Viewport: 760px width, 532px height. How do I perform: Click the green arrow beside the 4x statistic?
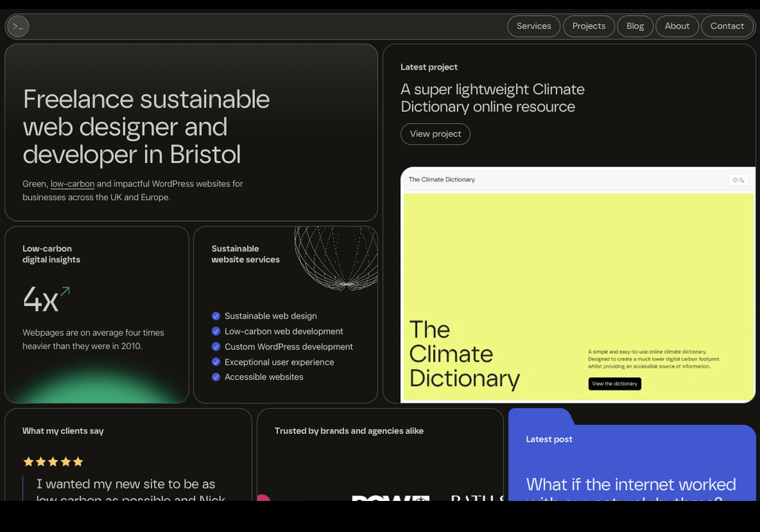click(x=64, y=290)
